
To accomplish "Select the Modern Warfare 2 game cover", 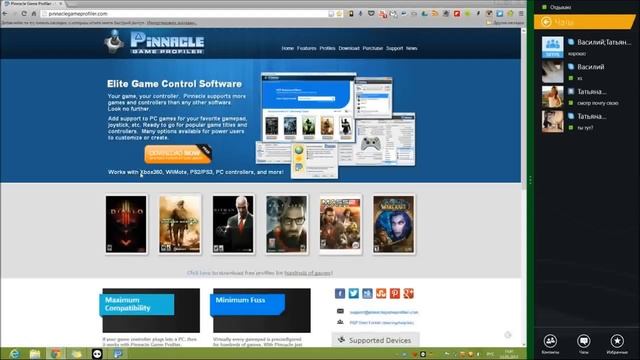I will [x=180, y=224].
